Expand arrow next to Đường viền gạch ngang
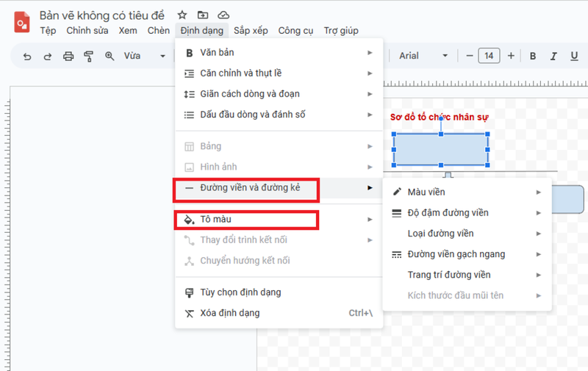Screen dimensions: 588x371 (x=539, y=254)
